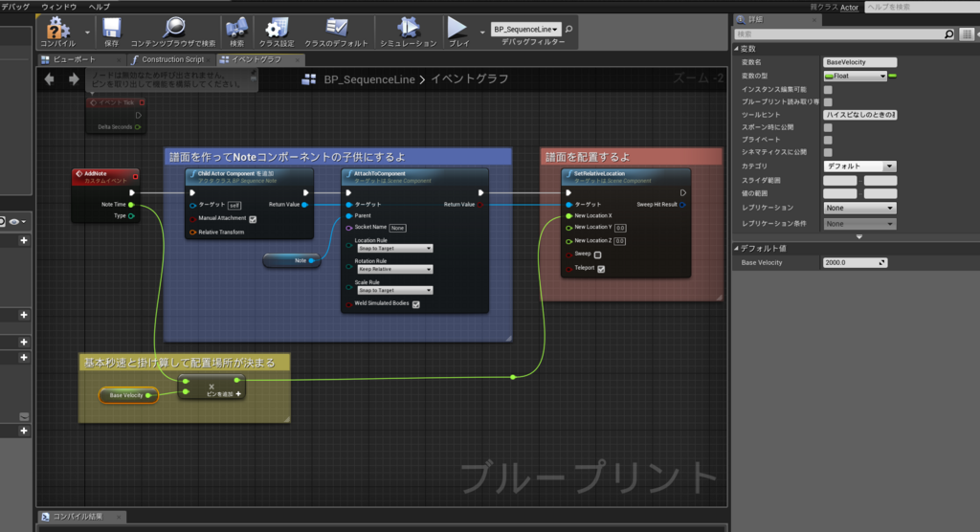
Task: Select the AttachToComponent node header
Action: [x=414, y=177]
